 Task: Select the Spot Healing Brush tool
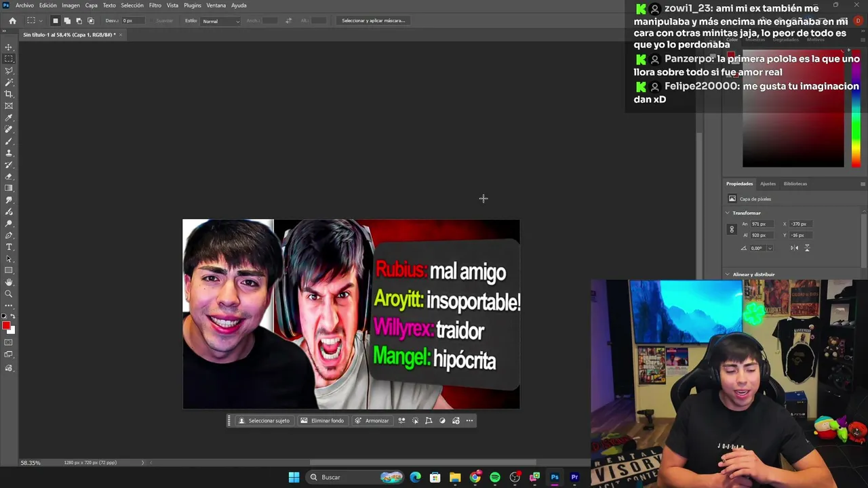coord(9,129)
